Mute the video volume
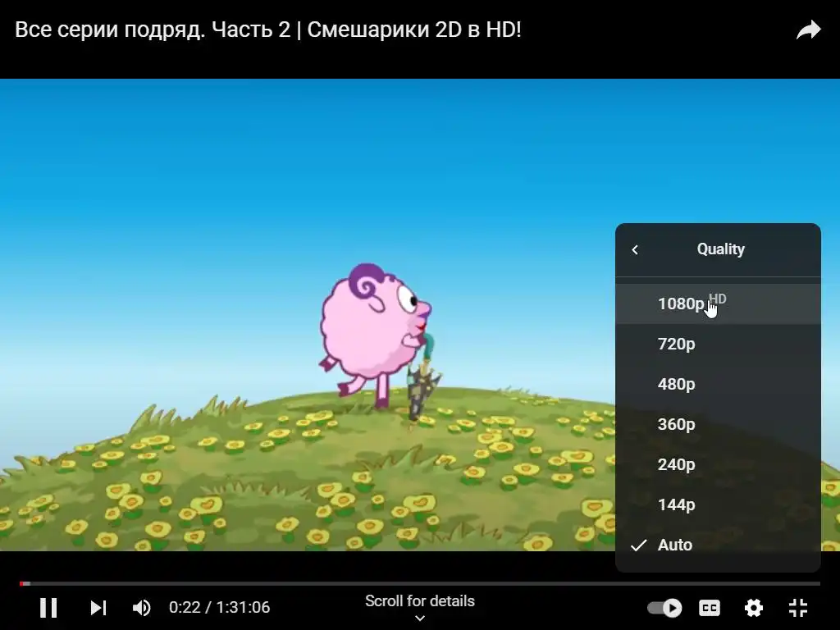This screenshot has width=840, height=630. [141, 608]
